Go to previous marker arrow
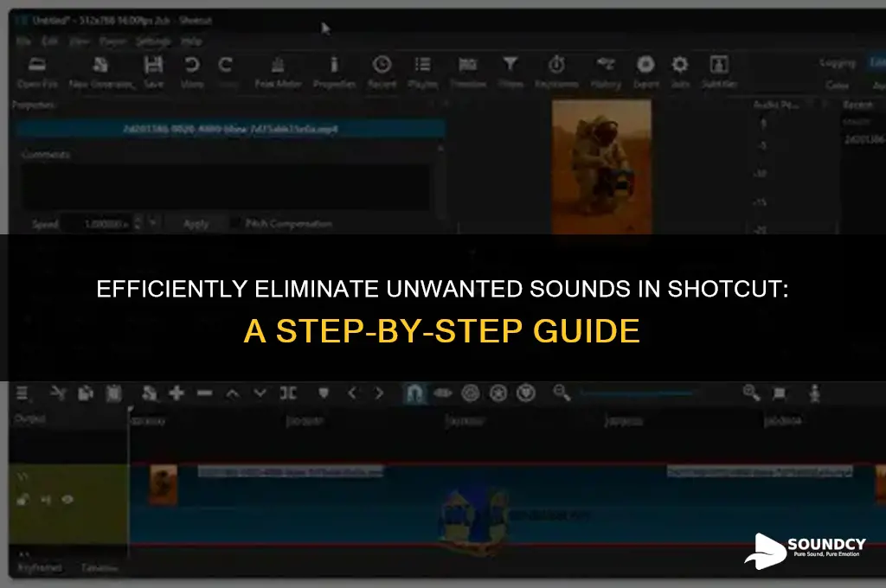 pos(352,393)
